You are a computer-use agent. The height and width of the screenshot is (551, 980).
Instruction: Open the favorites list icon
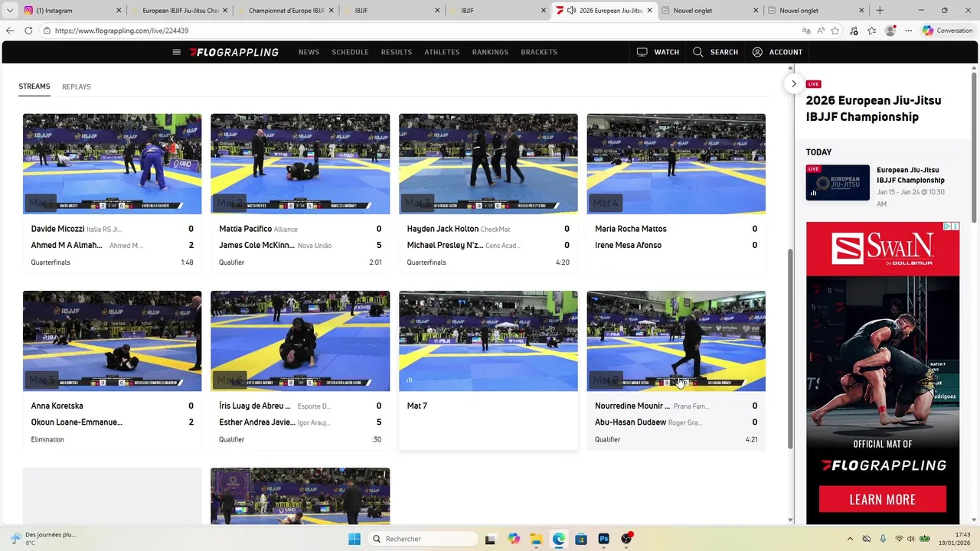pyautogui.click(x=872, y=31)
